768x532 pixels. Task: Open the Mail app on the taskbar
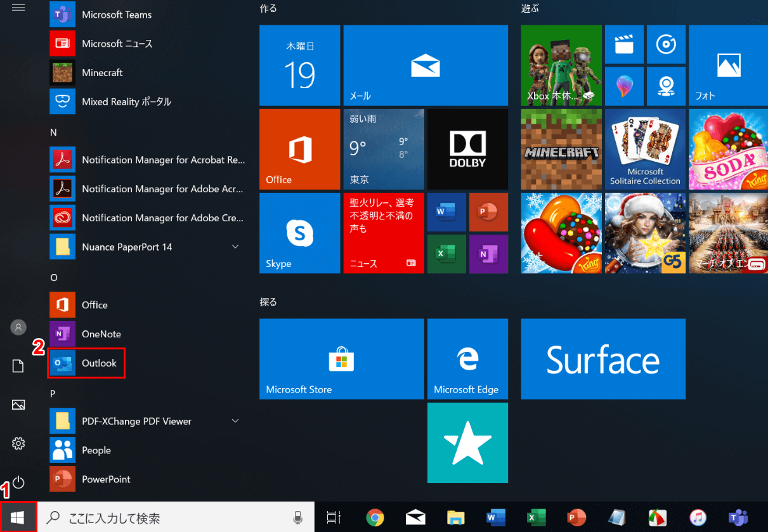click(x=415, y=518)
